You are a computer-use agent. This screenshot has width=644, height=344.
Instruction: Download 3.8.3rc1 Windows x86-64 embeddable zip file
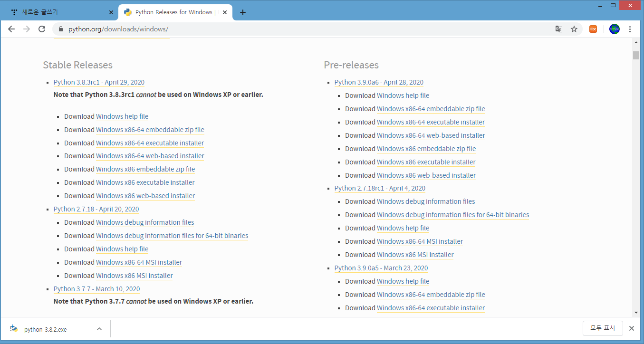click(150, 130)
